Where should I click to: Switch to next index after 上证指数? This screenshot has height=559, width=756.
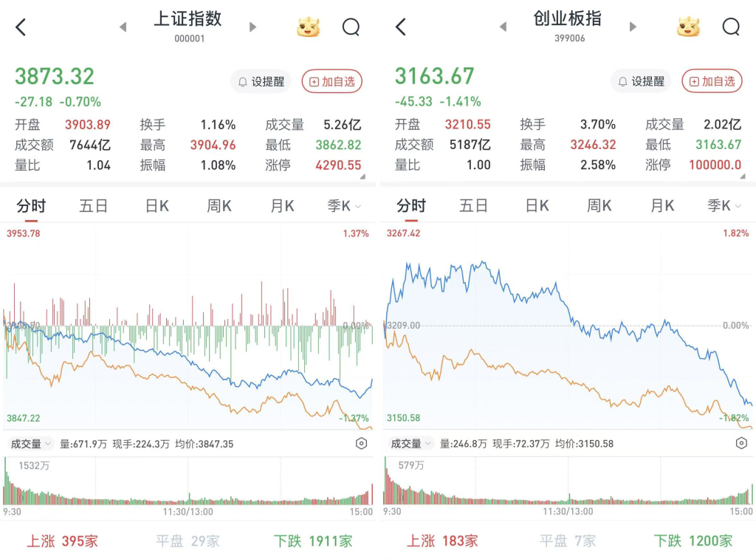click(x=253, y=27)
